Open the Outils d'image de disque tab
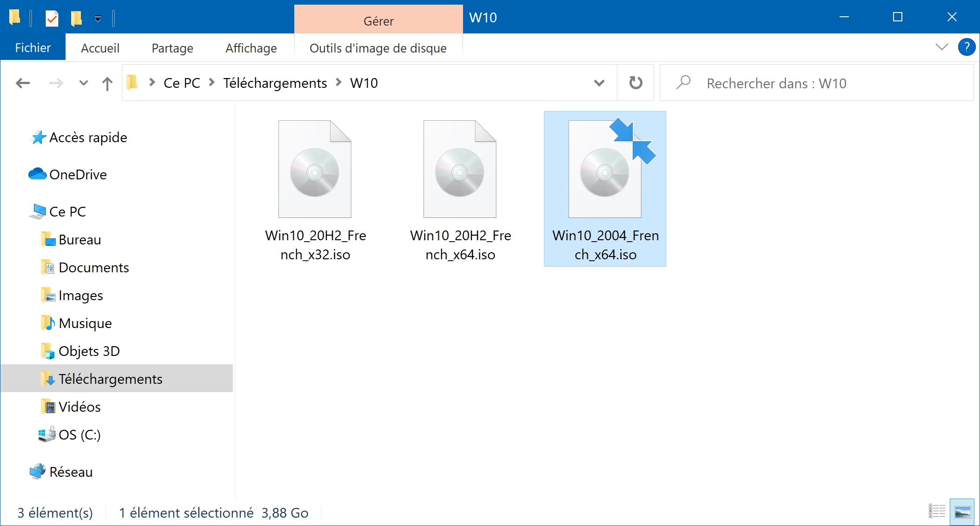Screen dimensions: 980x526 pos(378,48)
